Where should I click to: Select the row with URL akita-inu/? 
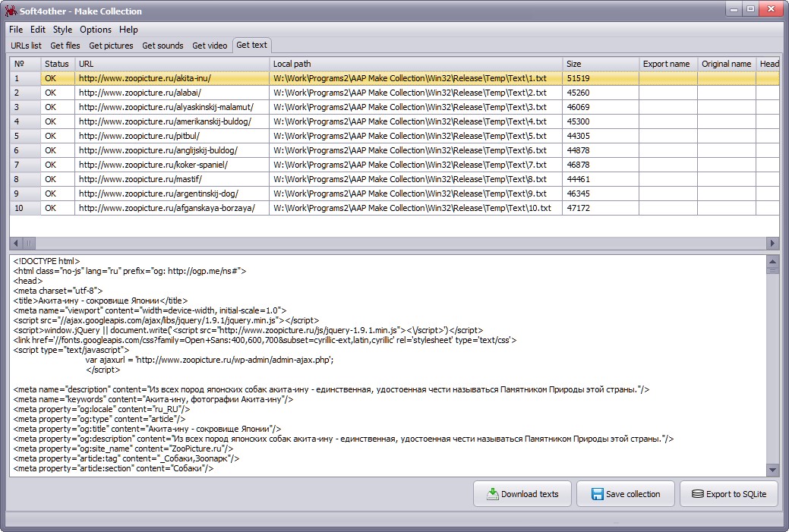click(x=395, y=78)
